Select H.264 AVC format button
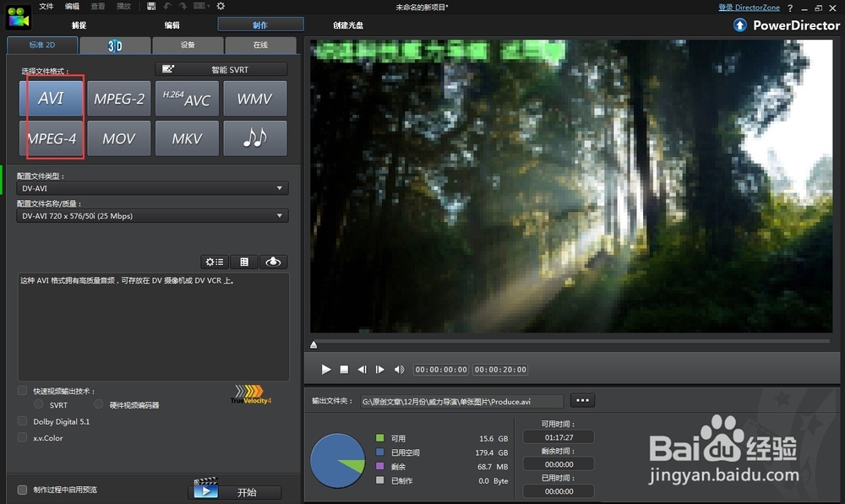The height and width of the screenshot is (504, 845). coord(187,99)
